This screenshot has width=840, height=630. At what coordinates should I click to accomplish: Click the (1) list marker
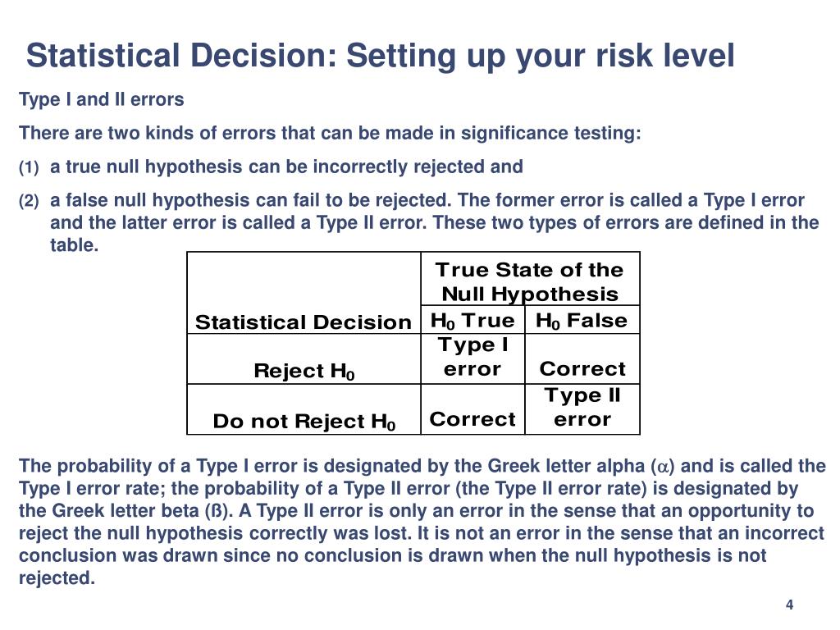click(29, 168)
